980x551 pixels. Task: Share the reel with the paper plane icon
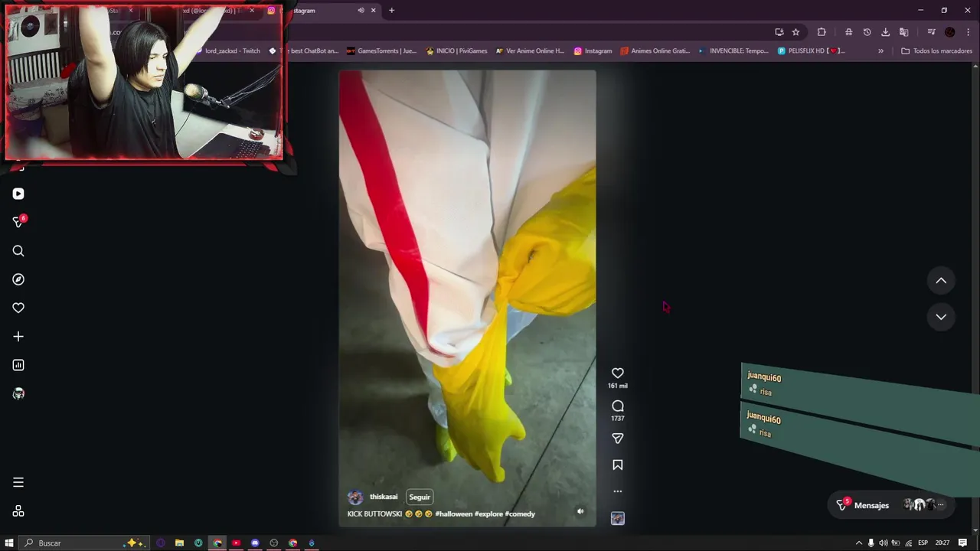coord(618,439)
